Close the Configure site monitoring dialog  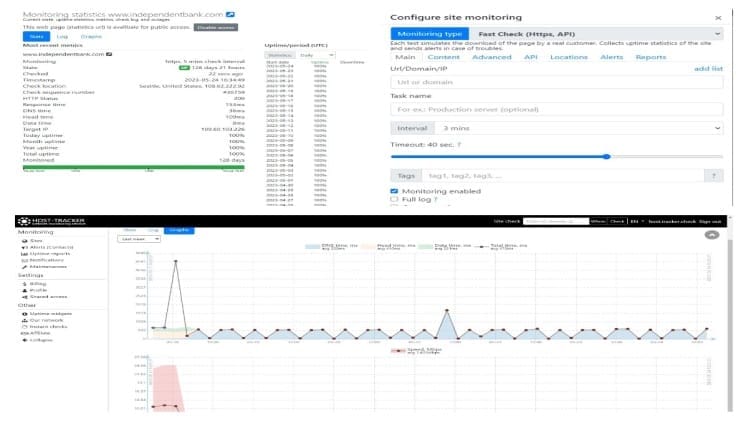(718, 18)
